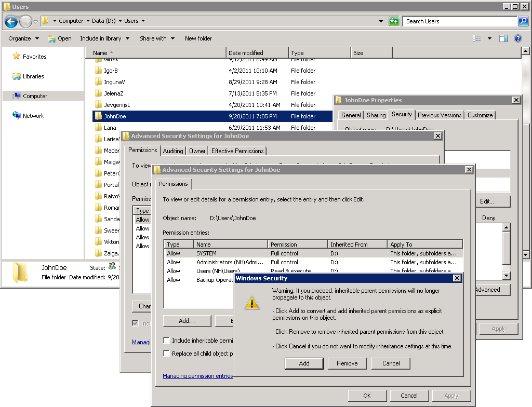Select the IgorB folder icon
This screenshot has width=532, height=407.
(98, 71)
